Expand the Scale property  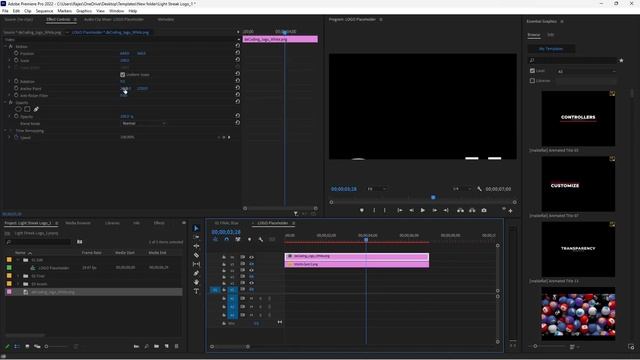click(x=10, y=60)
